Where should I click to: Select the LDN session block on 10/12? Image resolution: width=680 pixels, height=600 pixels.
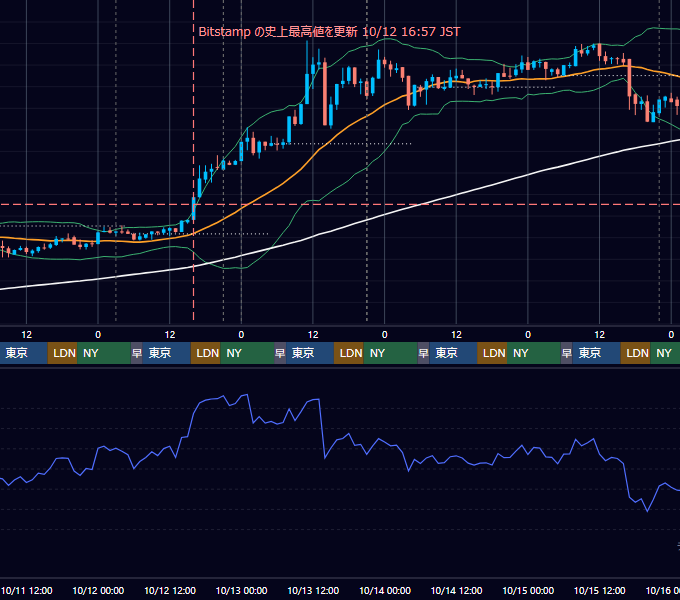click(206, 353)
